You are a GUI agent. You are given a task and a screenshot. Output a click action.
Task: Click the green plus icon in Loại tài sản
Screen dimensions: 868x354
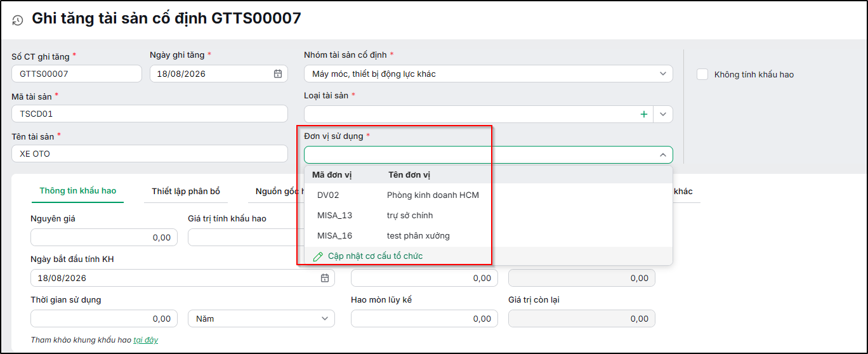coord(644,114)
